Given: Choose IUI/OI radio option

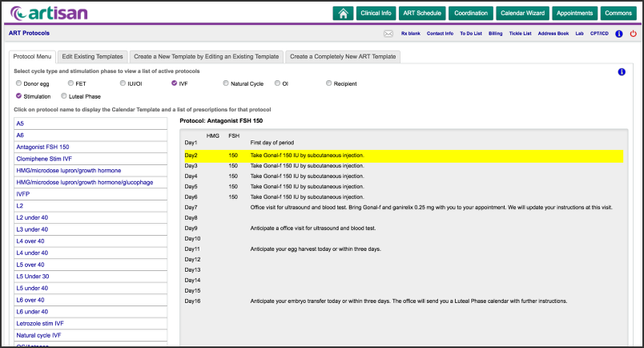Looking at the screenshot, I should coord(123,83).
